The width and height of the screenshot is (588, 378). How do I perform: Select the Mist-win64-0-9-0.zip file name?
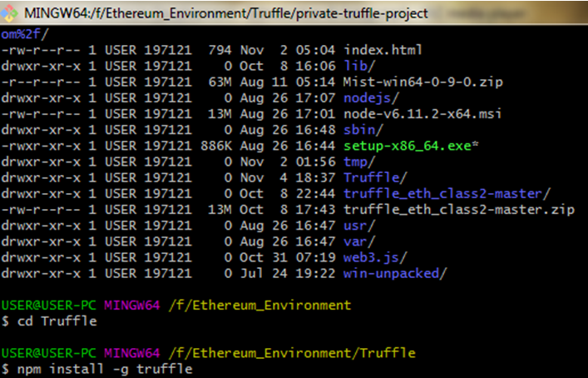[423, 82]
